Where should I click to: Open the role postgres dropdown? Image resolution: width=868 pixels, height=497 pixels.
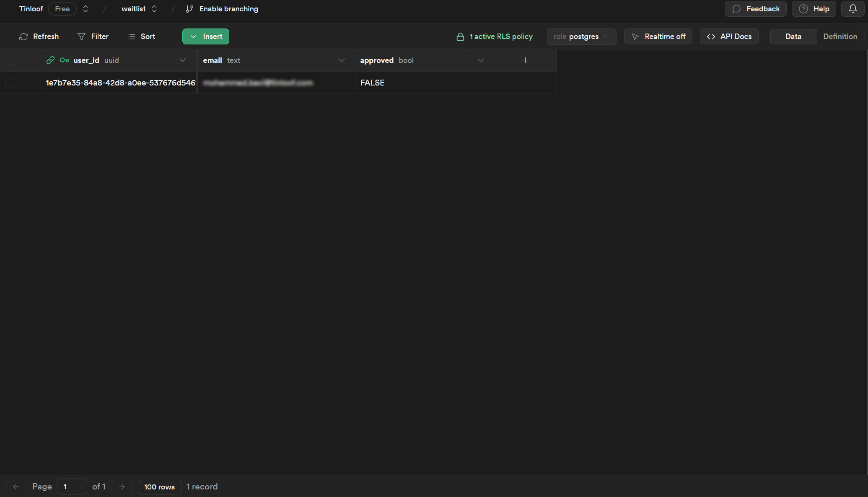click(581, 37)
